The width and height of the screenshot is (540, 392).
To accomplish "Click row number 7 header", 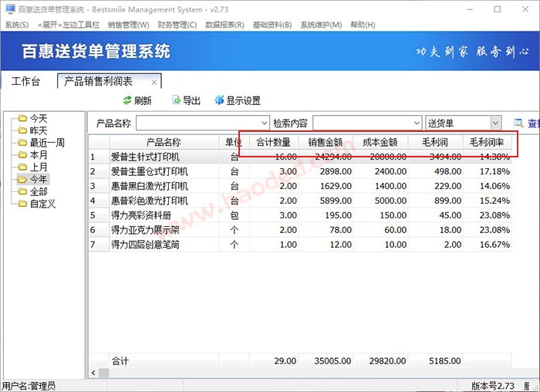I will [x=100, y=245].
